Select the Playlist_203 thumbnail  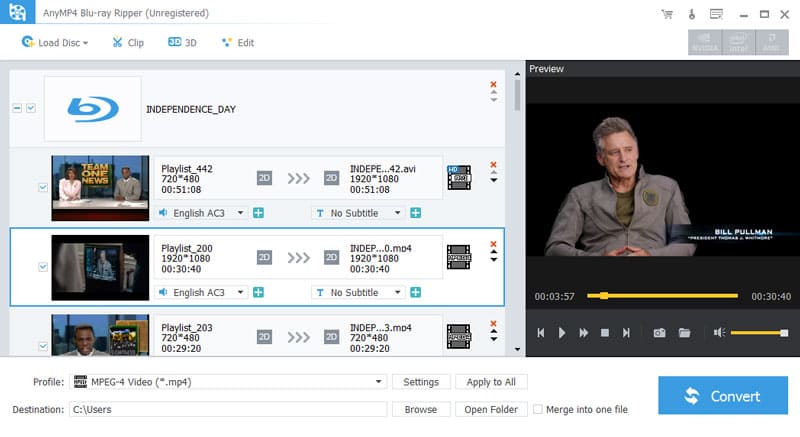tap(101, 335)
